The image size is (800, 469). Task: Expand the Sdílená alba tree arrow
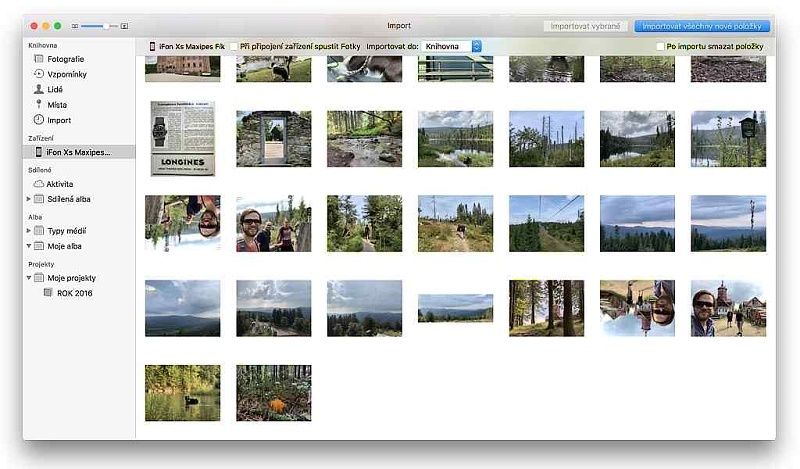pos(29,199)
